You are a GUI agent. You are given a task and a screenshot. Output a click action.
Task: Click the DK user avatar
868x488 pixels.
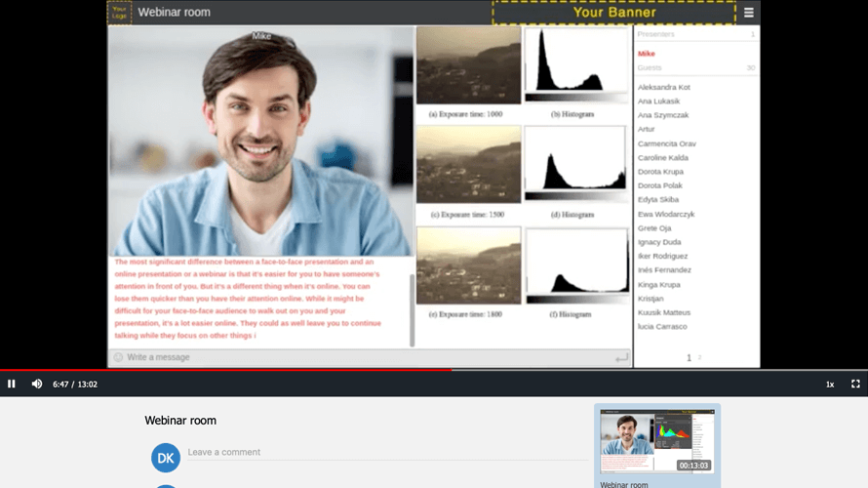(166, 457)
